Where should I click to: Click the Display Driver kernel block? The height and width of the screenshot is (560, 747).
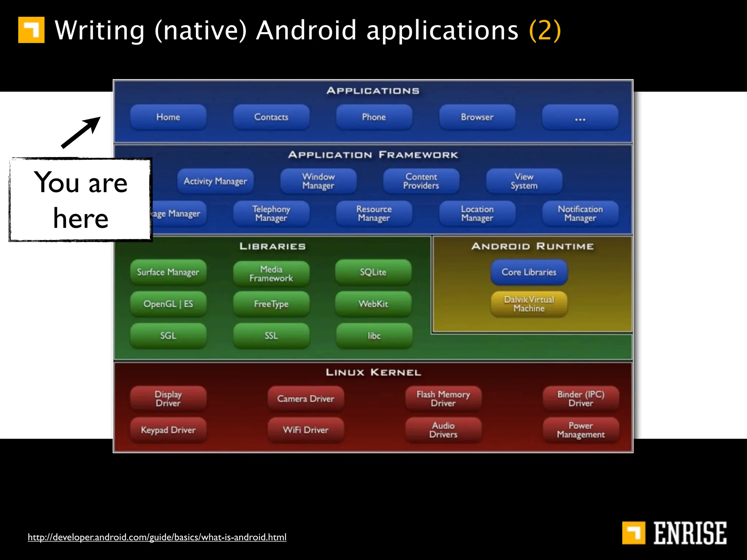168,399
